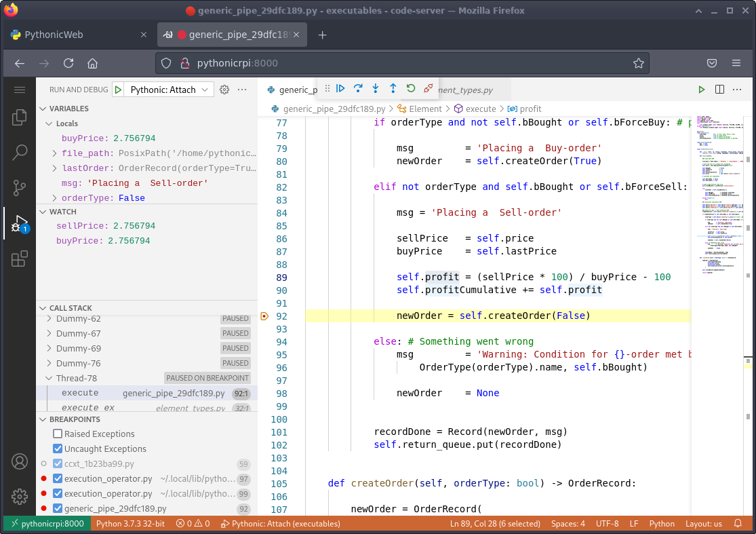This screenshot has height=534, width=756.
Task: Open the Search view in activity bar
Action: tap(20, 153)
